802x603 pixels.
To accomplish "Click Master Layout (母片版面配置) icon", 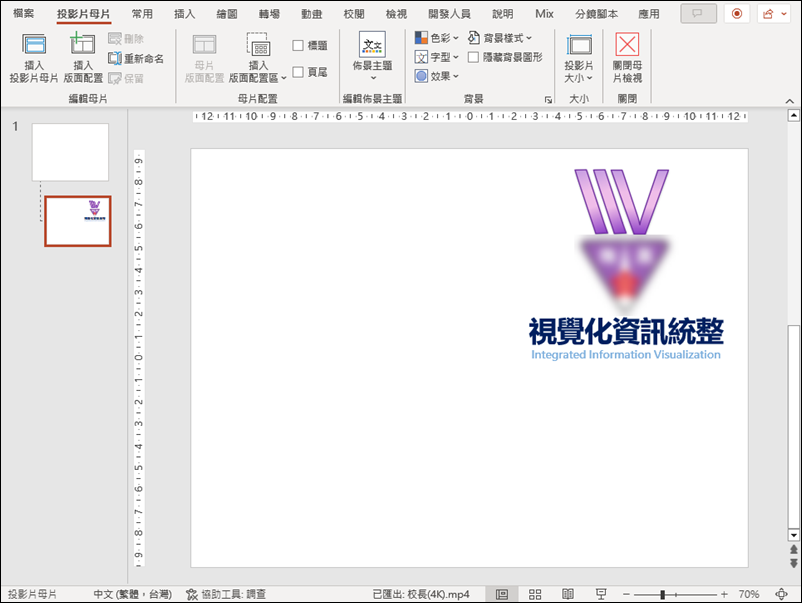I will pyautogui.click(x=204, y=57).
